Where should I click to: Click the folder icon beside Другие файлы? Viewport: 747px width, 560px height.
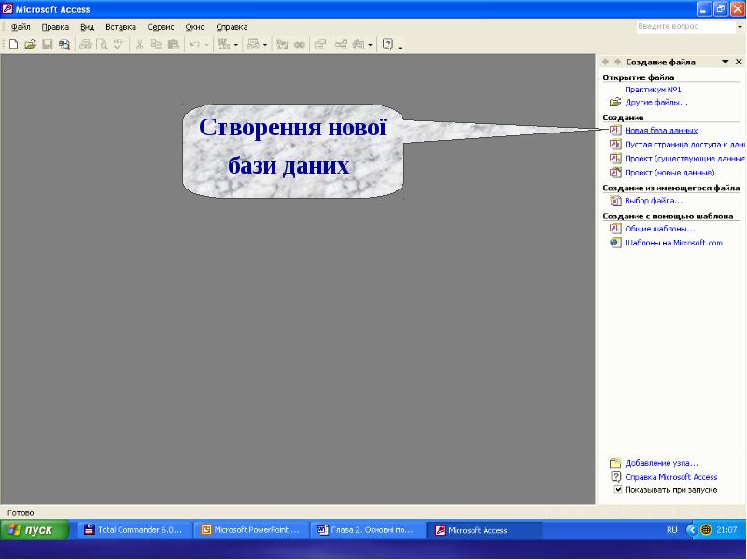point(614,102)
